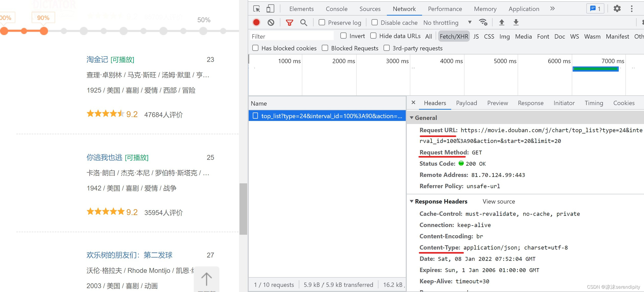The width and height of the screenshot is (644, 292).
Task: Open the No throttling dropdown
Action: [447, 23]
